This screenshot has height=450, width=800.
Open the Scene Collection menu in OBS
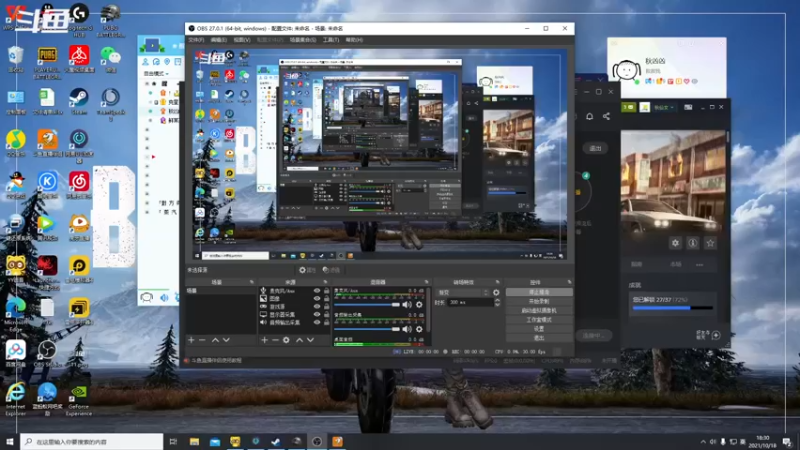coord(303,40)
